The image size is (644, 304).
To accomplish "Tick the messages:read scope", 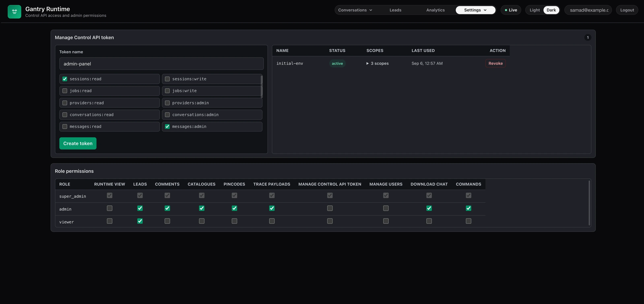I will pos(65,126).
